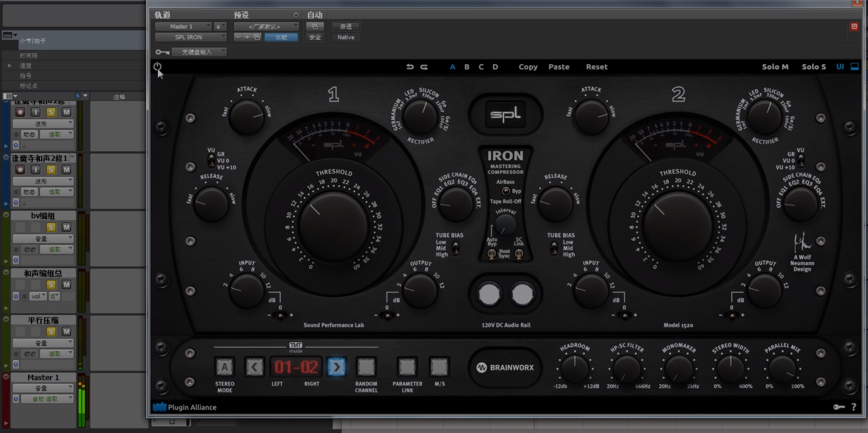
Task: Click the UI size icon in the plugin header
Action: tap(840, 67)
